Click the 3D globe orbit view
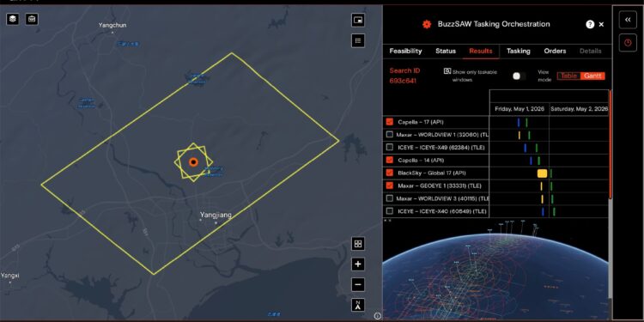The height and width of the screenshot is (322, 644). click(495, 270)
